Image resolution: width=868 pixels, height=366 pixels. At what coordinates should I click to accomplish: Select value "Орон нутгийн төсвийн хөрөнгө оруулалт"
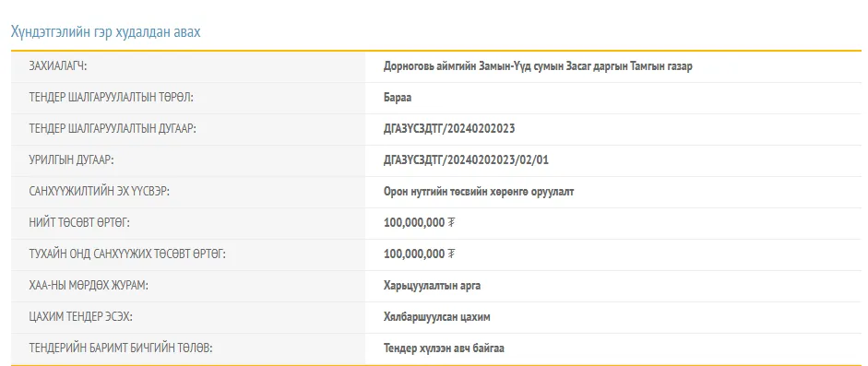tap(479, 192)
